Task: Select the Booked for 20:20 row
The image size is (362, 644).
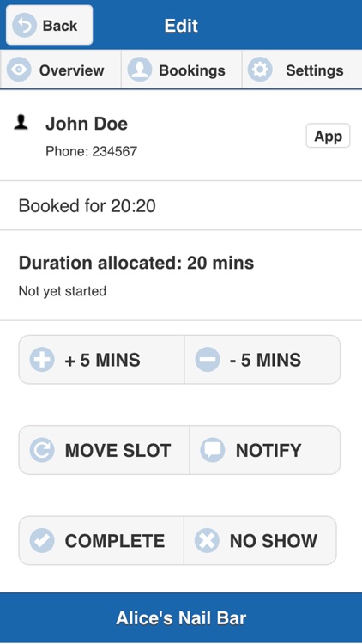Action: (x=181, y=205)
